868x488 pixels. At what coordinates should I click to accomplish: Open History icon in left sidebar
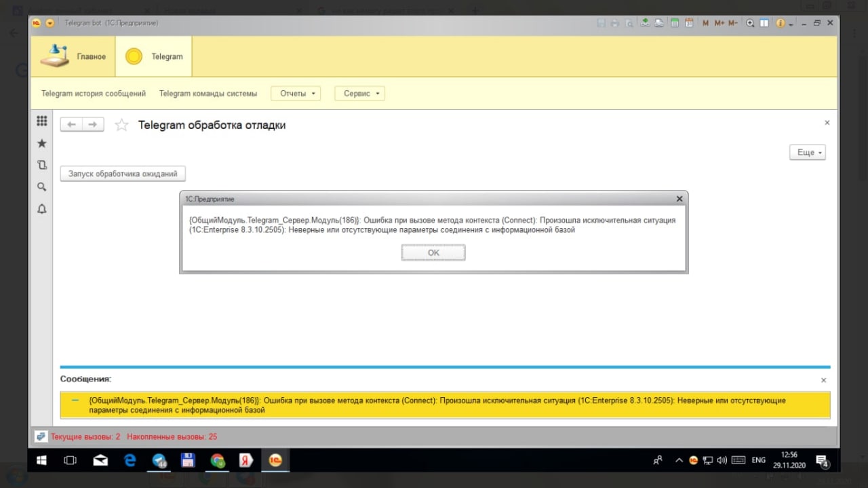pyautogui.click(x=41, y=165)
